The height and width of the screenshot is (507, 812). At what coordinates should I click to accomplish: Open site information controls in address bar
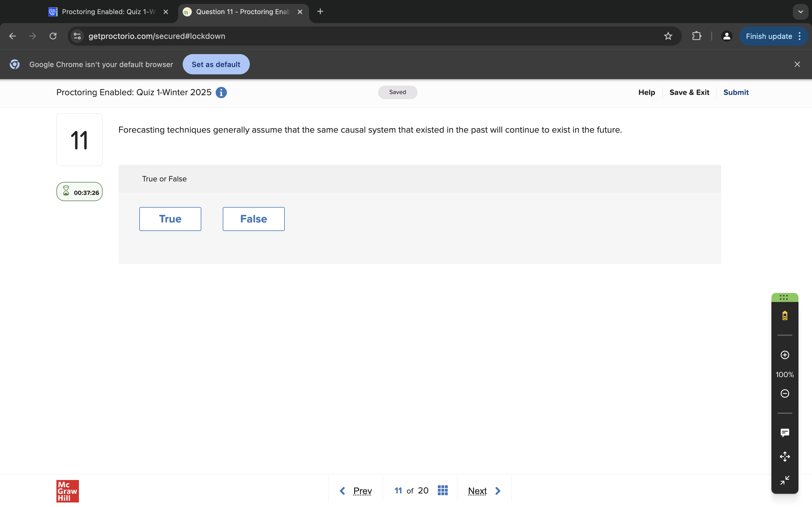coord(77,36)
